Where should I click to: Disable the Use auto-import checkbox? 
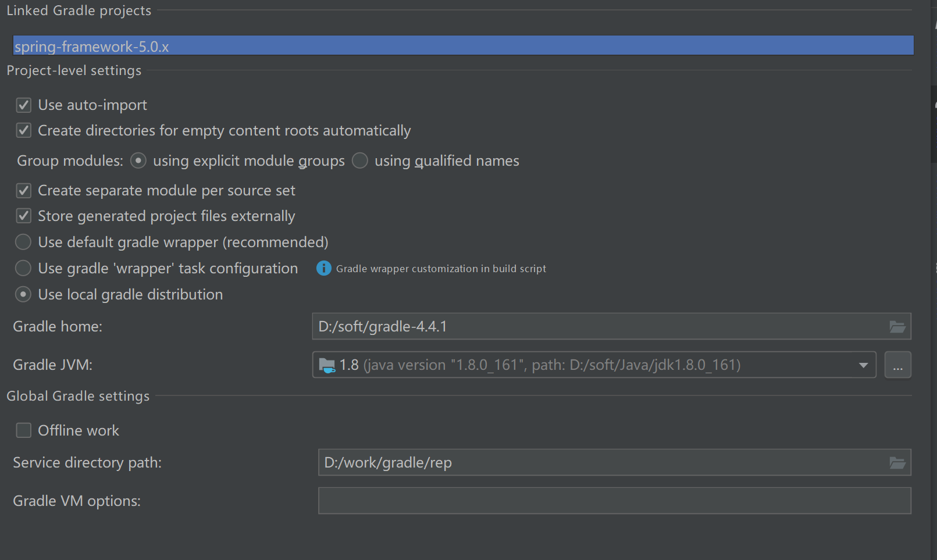(23, 105)
